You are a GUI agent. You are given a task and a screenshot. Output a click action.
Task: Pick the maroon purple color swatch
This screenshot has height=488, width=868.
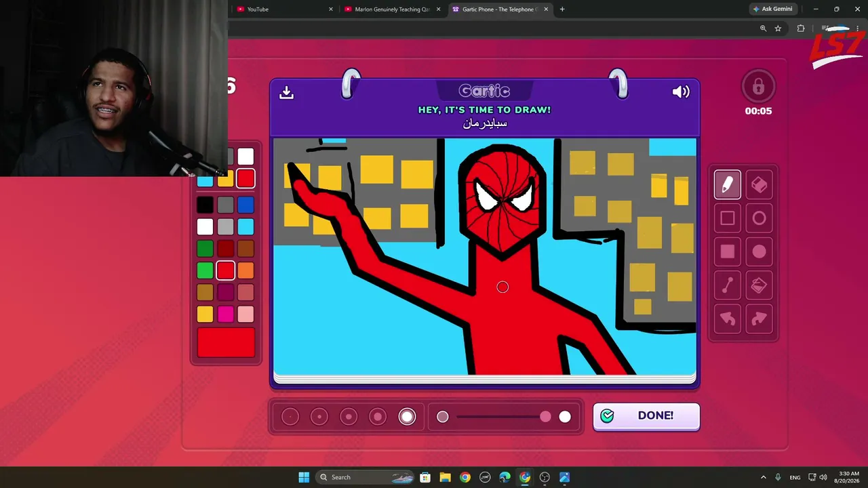225,292
